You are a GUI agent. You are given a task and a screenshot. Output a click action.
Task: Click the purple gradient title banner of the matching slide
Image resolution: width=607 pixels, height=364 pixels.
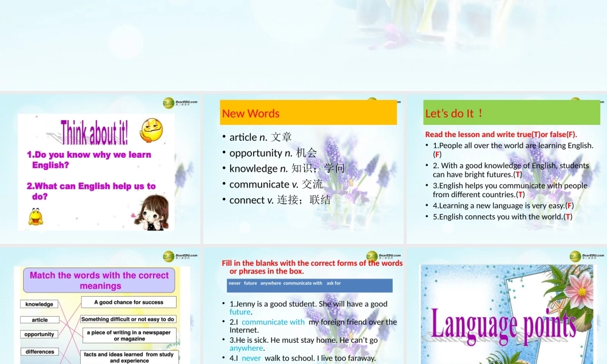coord(98,280)
